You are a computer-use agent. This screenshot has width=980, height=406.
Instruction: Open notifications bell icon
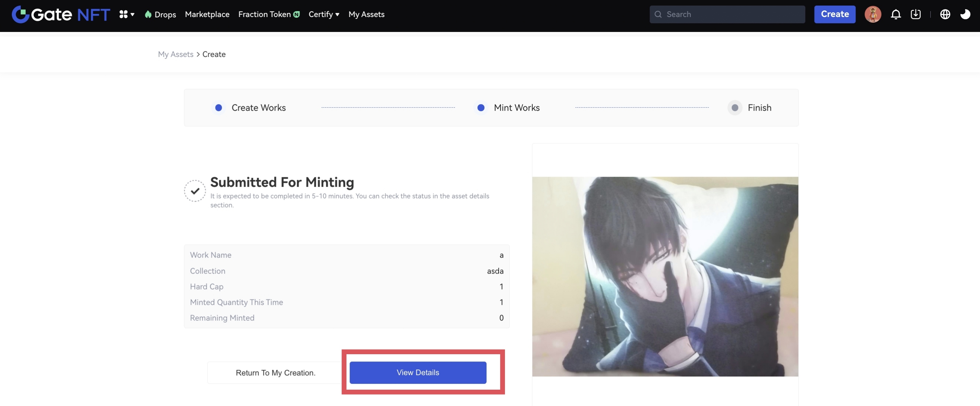pos(896,15)
